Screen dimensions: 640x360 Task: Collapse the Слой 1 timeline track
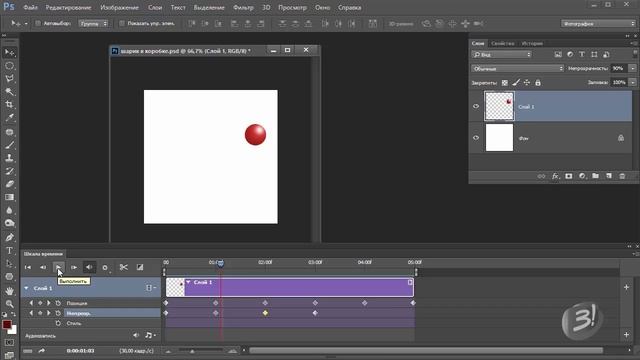tap(26, 288)
